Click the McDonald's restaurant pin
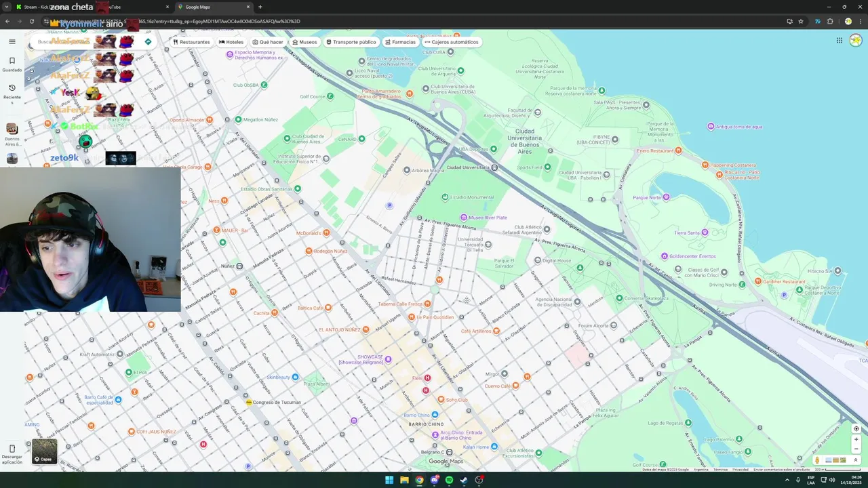 [x=326, y=233]
